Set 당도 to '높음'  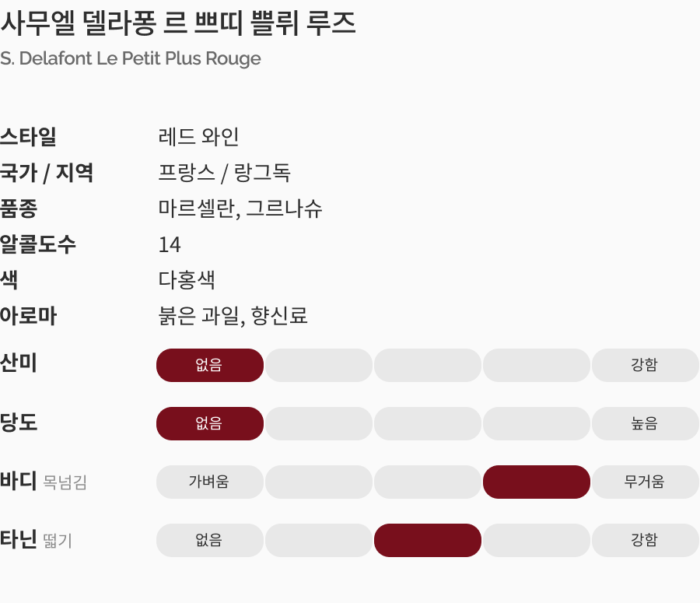(645, 423)
